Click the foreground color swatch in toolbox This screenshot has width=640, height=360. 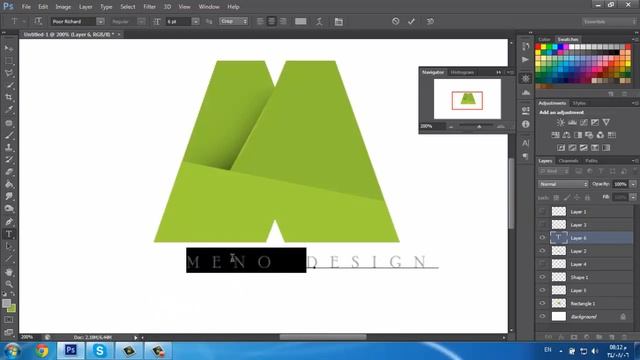click(x=7, y=303)
